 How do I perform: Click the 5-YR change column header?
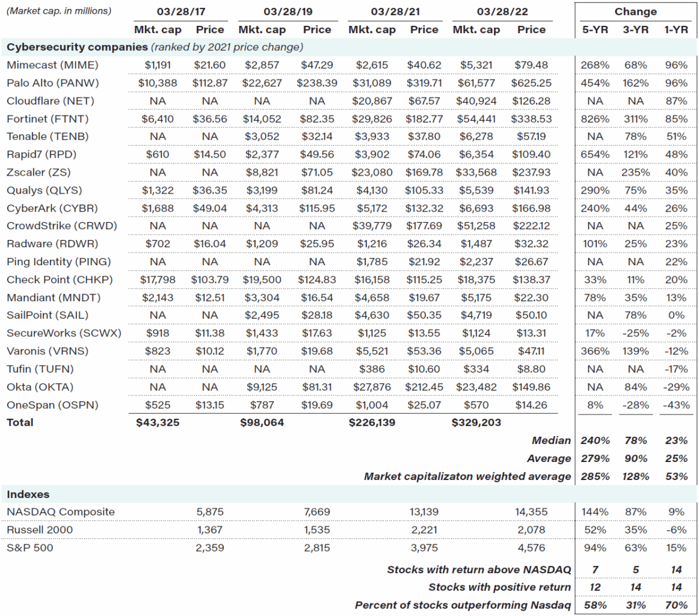[595, 29]
